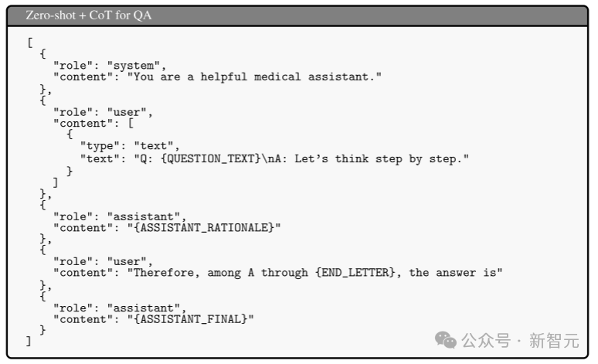Click the {END_LETTER} placeholder
The width and height of the screenshot is (598, 364).
click(x=355, y=273)
